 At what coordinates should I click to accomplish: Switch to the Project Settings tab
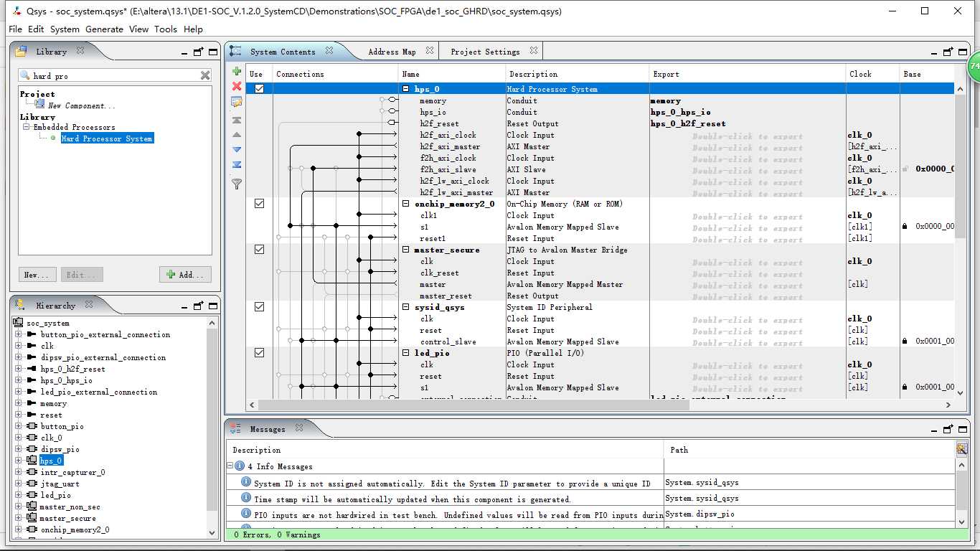[485, 52]
